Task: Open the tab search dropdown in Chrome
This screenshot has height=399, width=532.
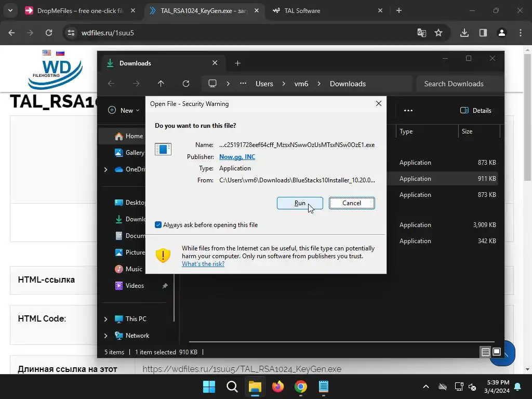Action: [x=10, y=11]
